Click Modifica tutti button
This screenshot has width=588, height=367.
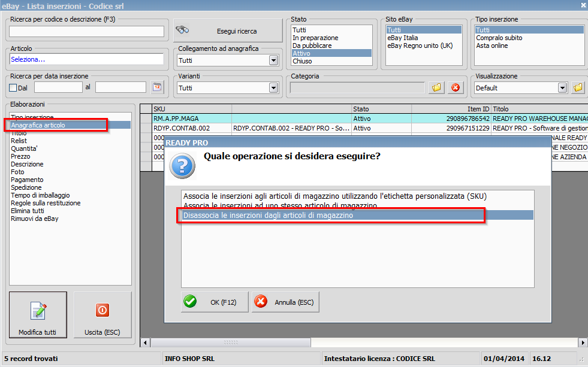click(x=38, y=315)
